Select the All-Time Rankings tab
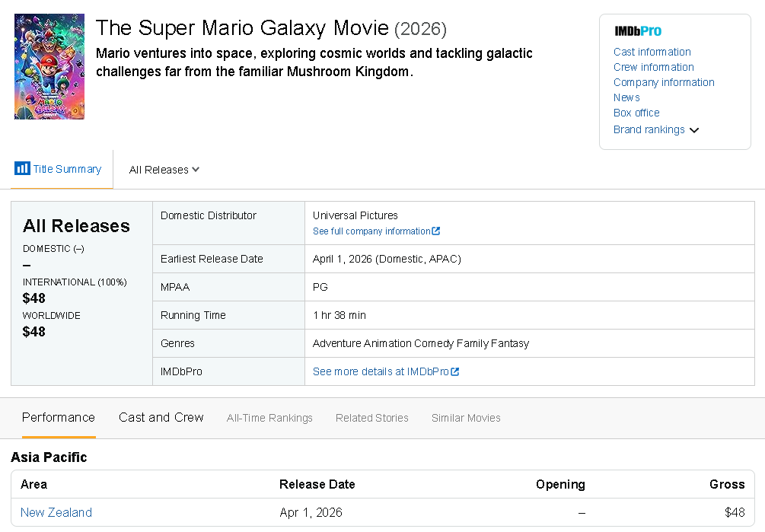 point(269,418)
